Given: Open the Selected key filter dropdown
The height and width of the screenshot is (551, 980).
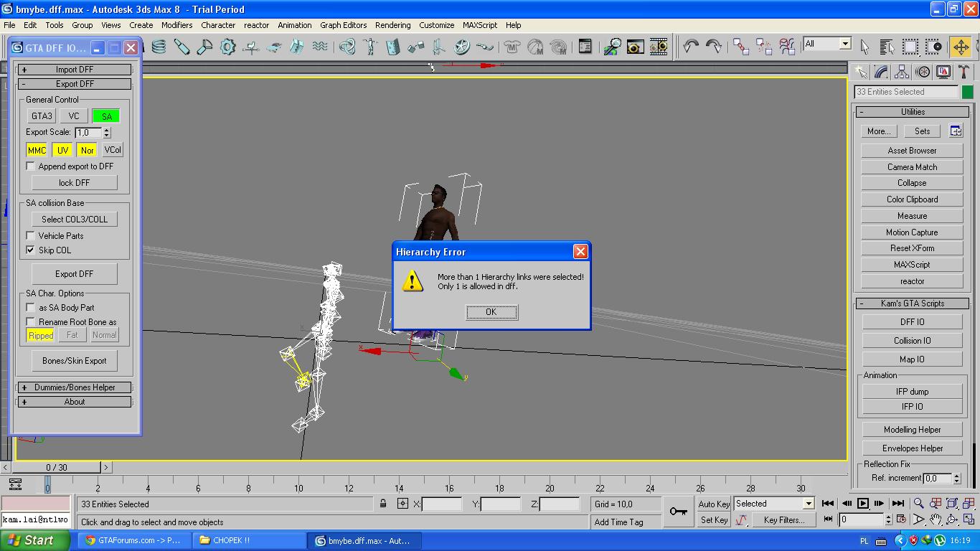Looking at the screenshot, I should [808, 504].
